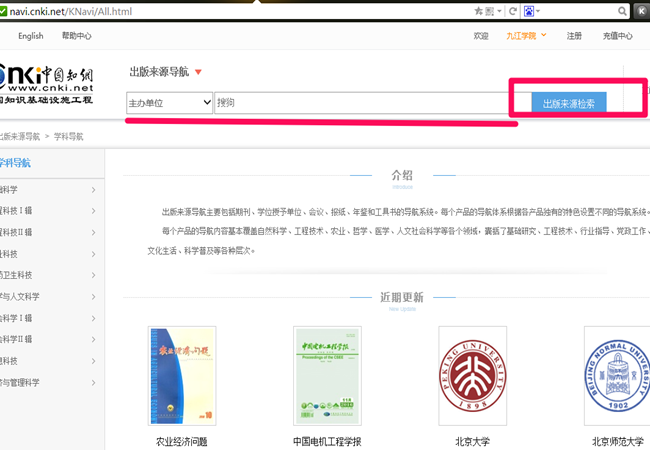Viewport: 650px width, 450px height.
Task: Open the Peking University emblem thumbnail
Action: tap(473, 376)
